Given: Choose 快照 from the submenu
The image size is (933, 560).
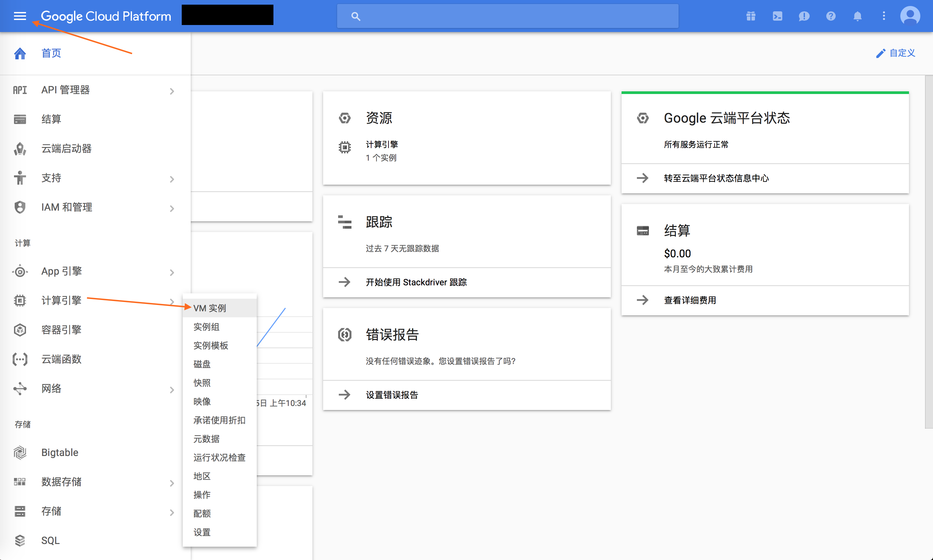Looking at the screenshot, I should point(220,383).
